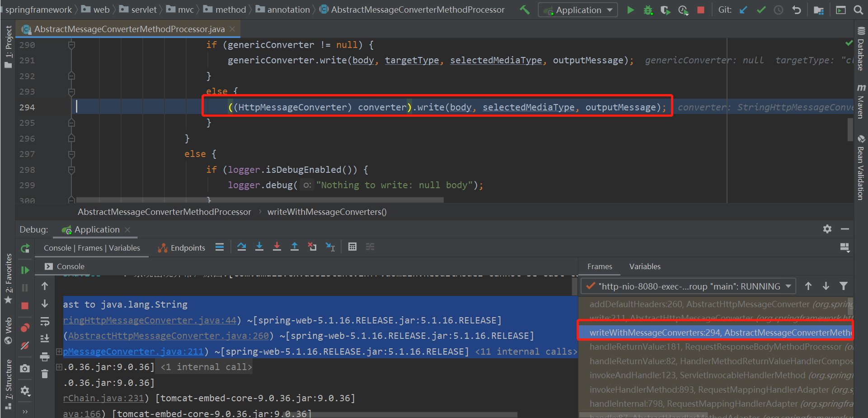The image size is (868, 418).
Task: Click writeWithMessageConverters() in editor breadcrumb
Action: 327,212
